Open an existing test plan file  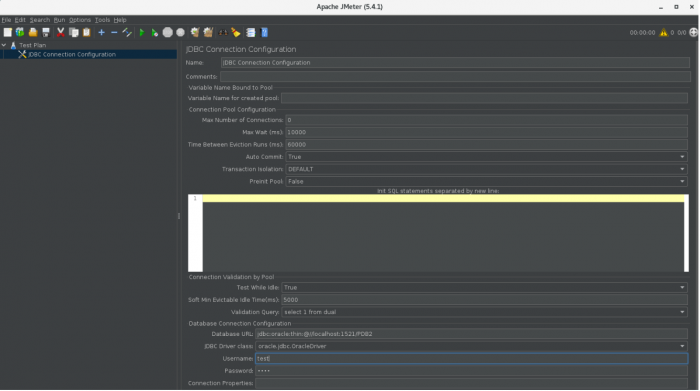pos(33,33)
